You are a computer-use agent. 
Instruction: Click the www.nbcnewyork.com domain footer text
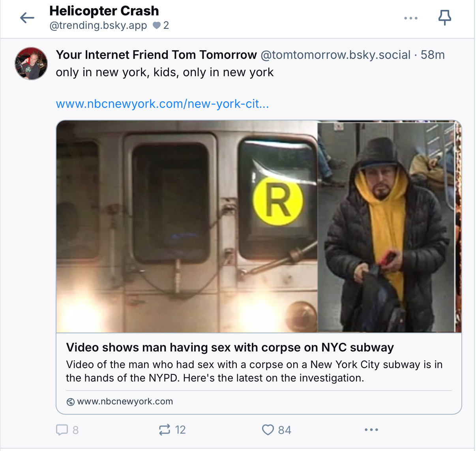tap(125, 402)
